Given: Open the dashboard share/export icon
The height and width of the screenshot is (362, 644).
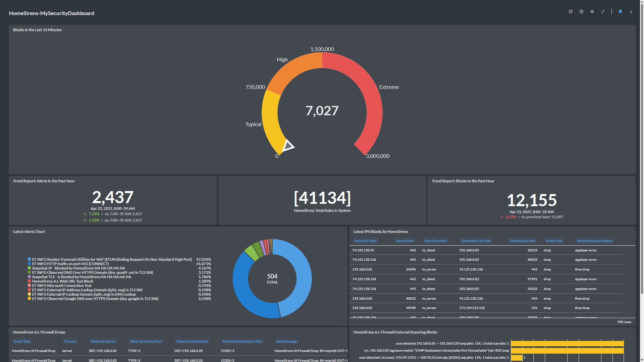Looking at the screenshot, I should 571,12.
